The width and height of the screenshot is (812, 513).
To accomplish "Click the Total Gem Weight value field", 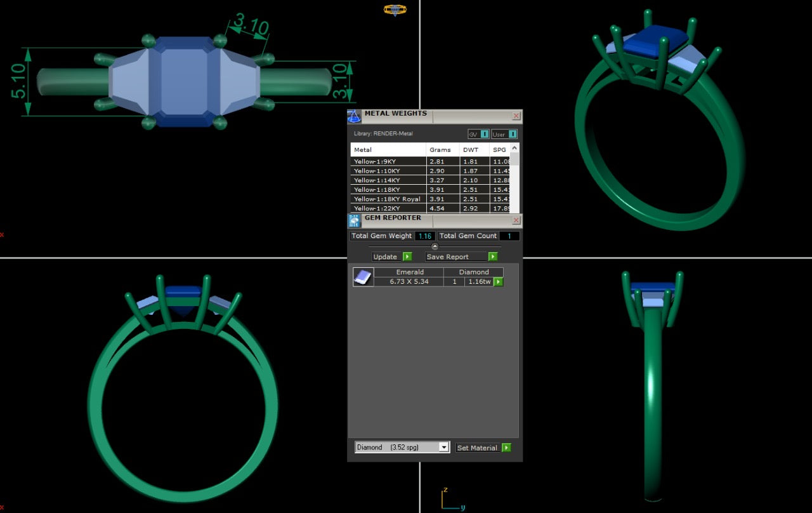I will click(x=425, y=236).
